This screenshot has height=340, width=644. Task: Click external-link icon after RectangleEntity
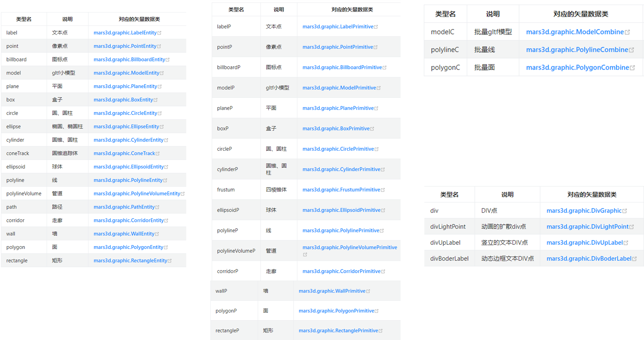pyautogui.click(x=170, y=261)
